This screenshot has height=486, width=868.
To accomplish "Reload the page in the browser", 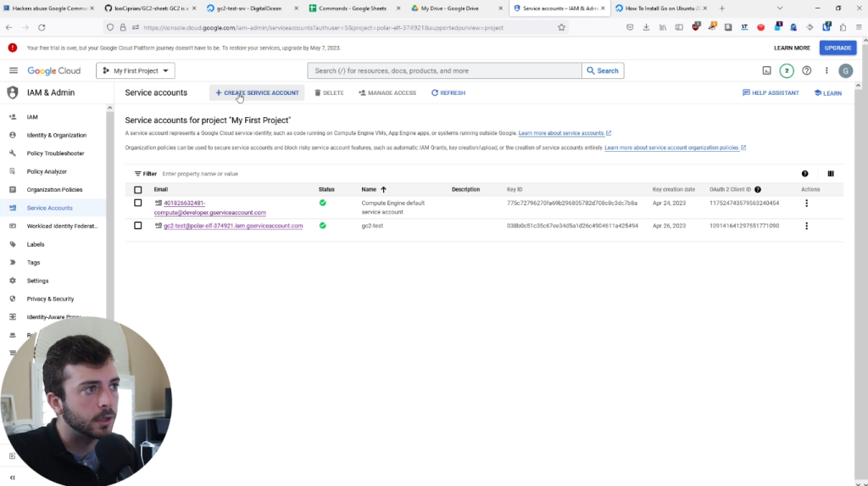I will (x=42, y=27).
